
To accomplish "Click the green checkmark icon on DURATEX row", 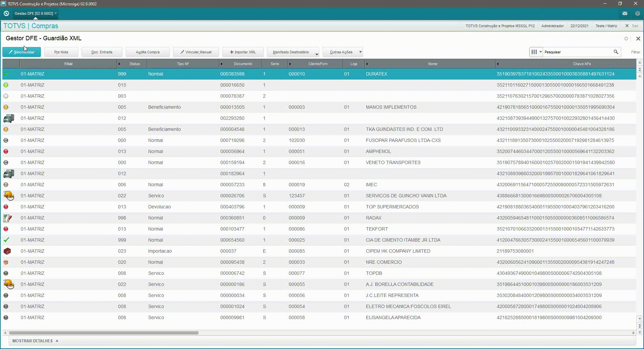I will pos(6,74).
